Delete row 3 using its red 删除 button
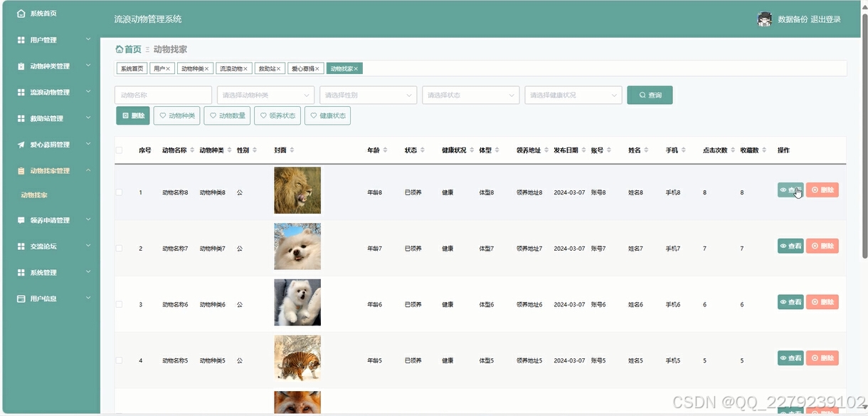This screenshot has width=868, height=416. [822, 302]
